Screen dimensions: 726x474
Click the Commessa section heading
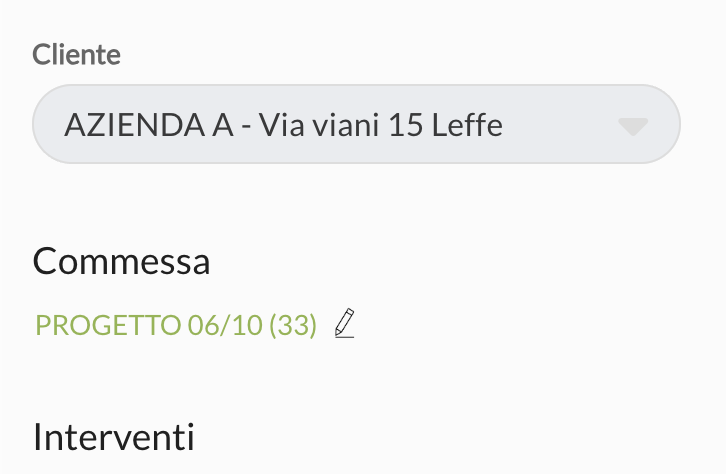121,262
